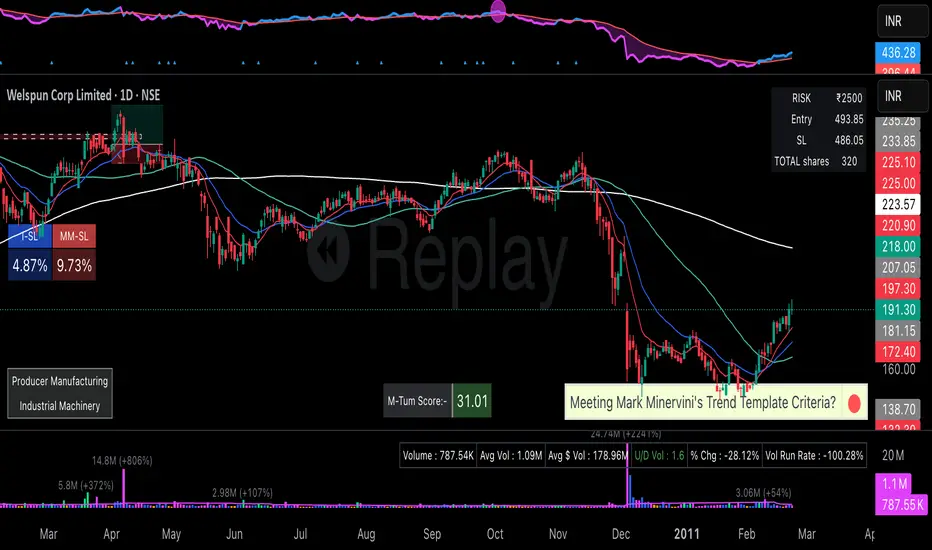
Task: Click the Avg Vol : 1.09M cell
Action: coord(511,456)
